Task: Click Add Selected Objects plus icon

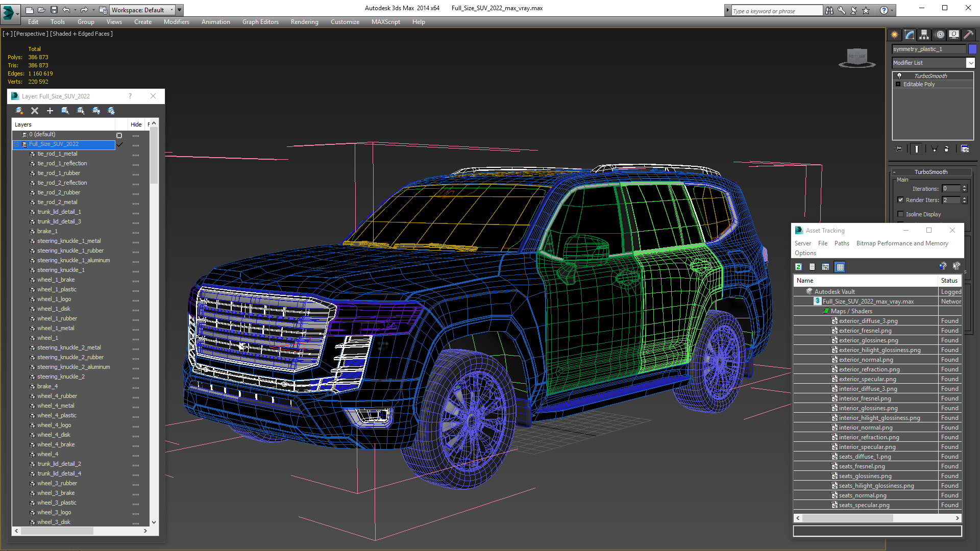Action: [50, 111]
